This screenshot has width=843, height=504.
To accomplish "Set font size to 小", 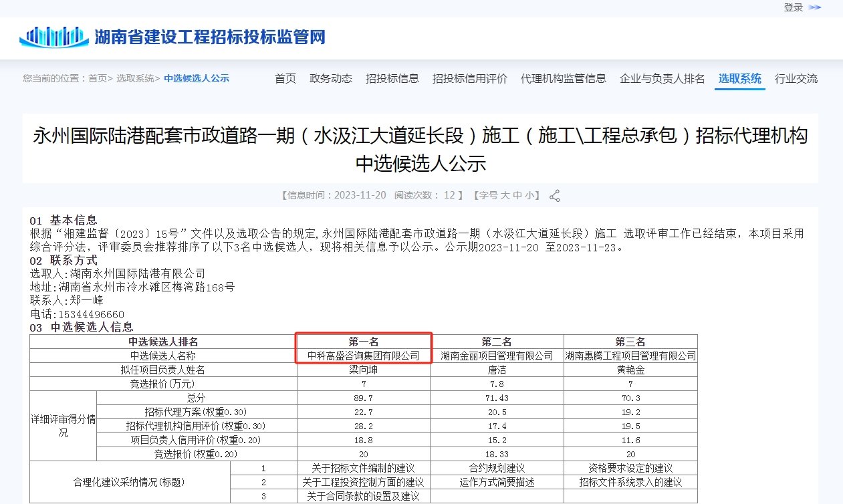I will (x=529, y=195).
